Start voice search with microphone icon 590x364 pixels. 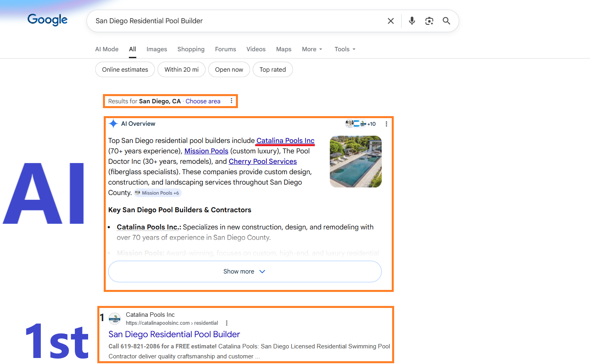tap(412, 21)
